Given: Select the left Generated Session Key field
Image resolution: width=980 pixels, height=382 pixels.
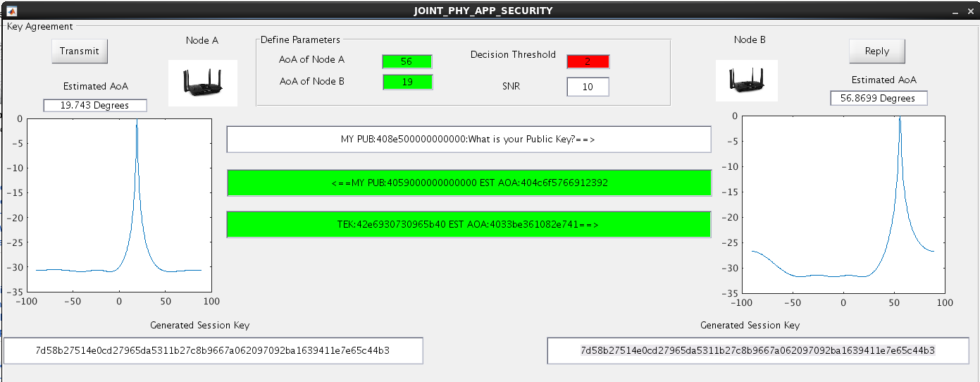Looking at the screenshot, I should pyautogui.click(x=213, y=350).
